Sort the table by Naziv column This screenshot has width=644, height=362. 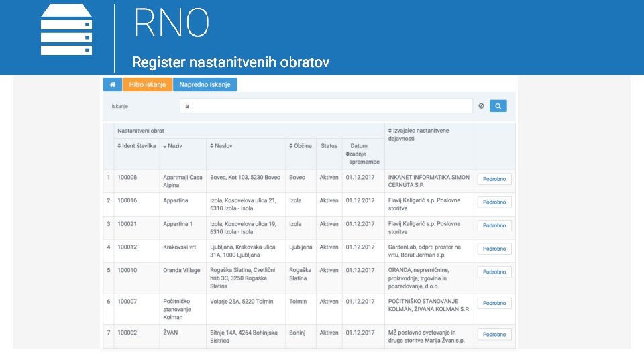pyautogui.click(x=172, y=146)
